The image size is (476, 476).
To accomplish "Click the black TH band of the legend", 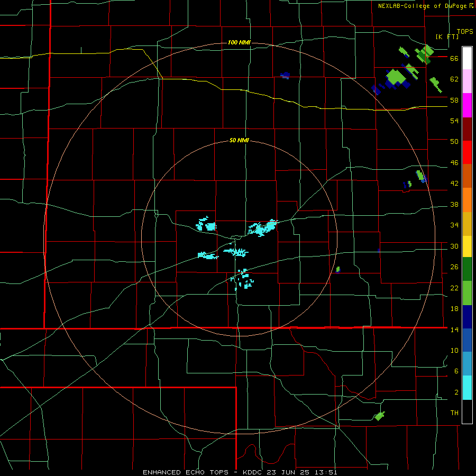I will tap(467, 411).
